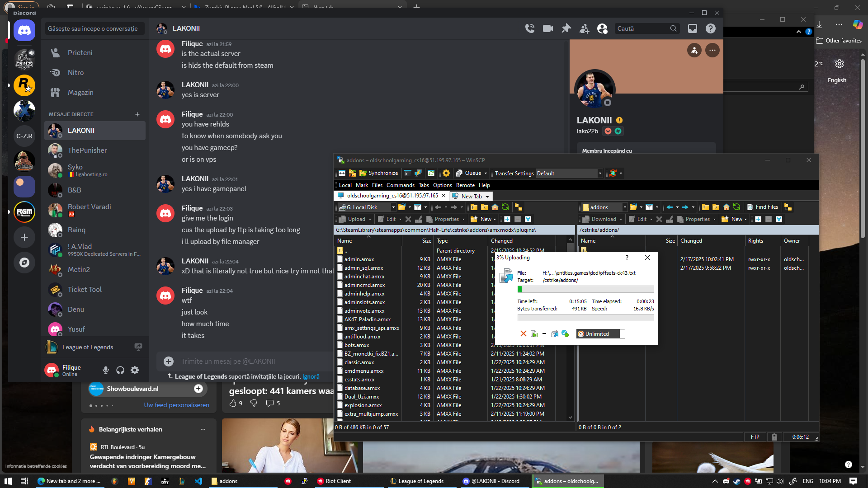Refresh the local panel directory
Image resolution: width=868 pixels, height=488 pixels.
[x=505, y=207]
